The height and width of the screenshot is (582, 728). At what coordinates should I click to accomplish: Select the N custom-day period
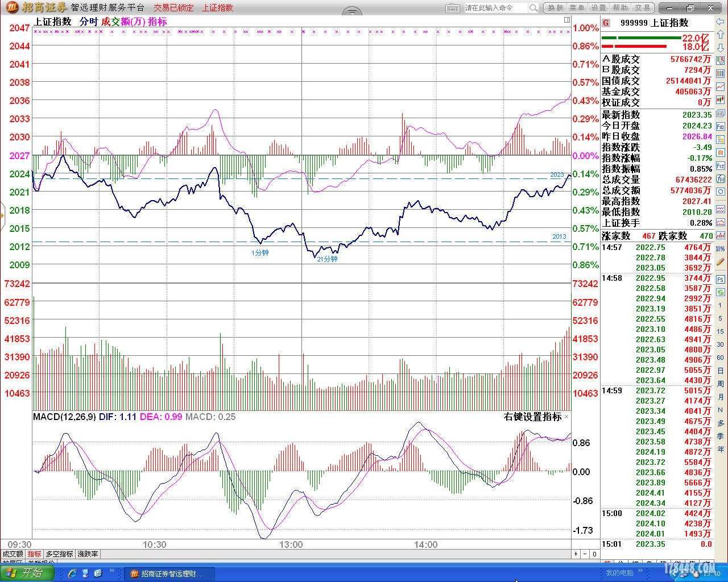[x=720, y=410]
